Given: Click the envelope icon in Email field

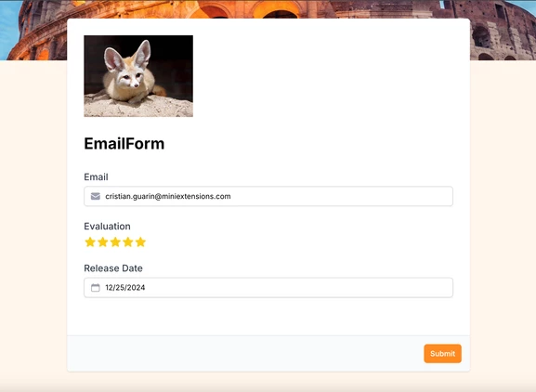Looking at the screenshot, I should (96, 196).
